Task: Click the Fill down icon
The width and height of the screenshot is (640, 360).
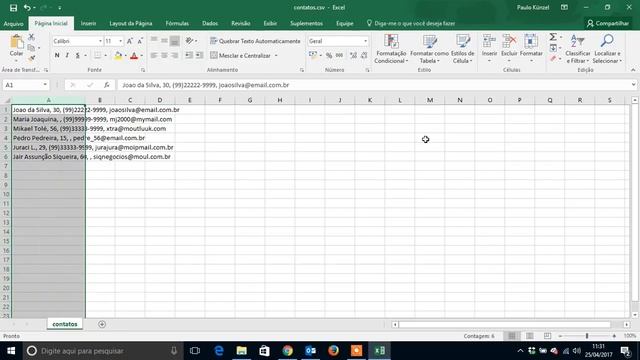Action: (x=553, y=48)
